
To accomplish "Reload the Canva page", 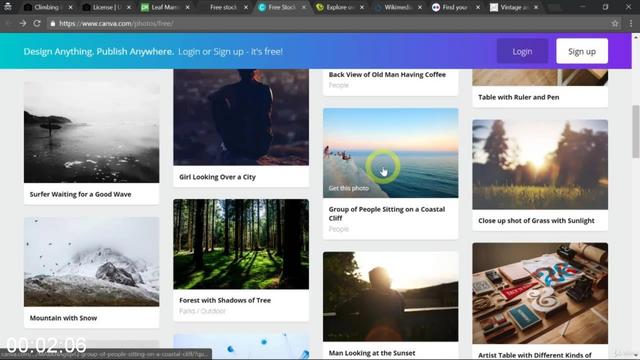I will [x=37, y=24].
